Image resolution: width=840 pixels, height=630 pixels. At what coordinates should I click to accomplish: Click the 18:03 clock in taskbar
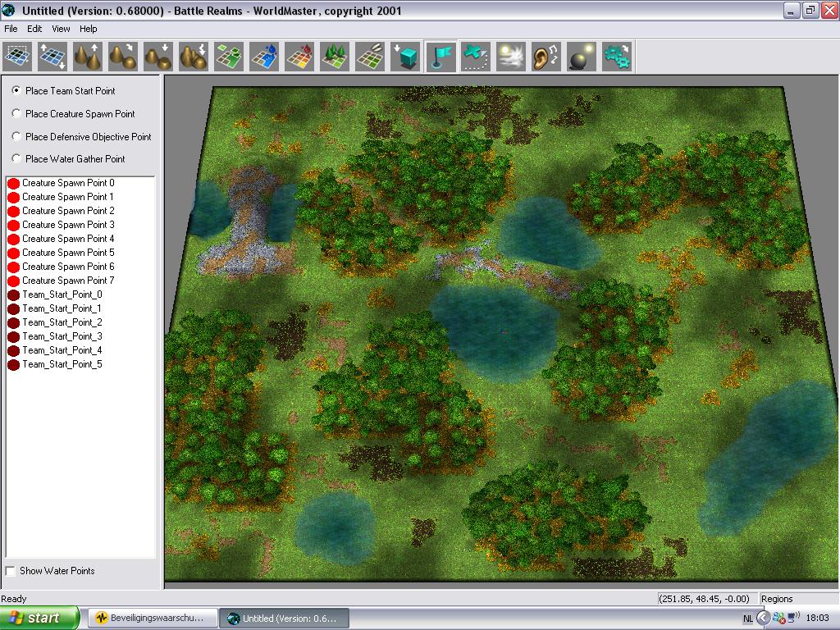[x=817, y=618]
